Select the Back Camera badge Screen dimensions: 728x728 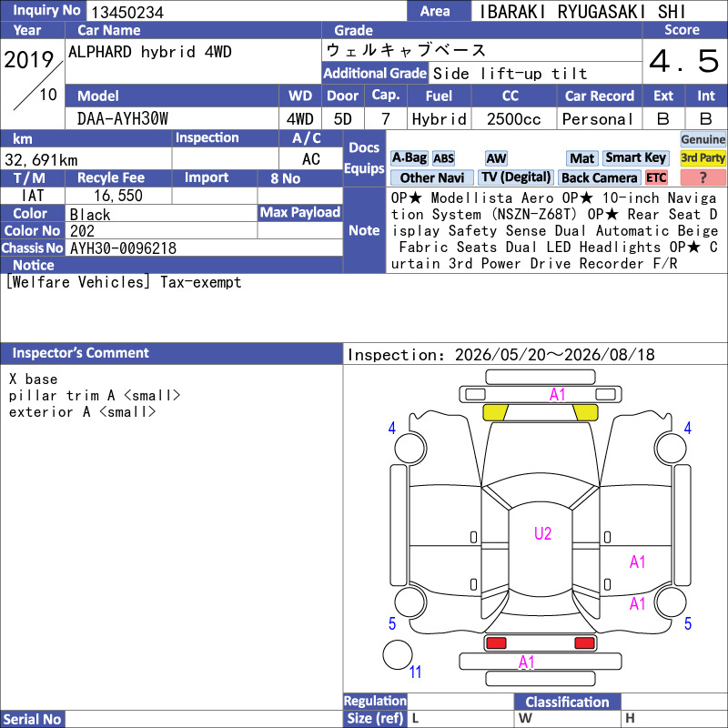pyautogui.click(x=599, y=177)
